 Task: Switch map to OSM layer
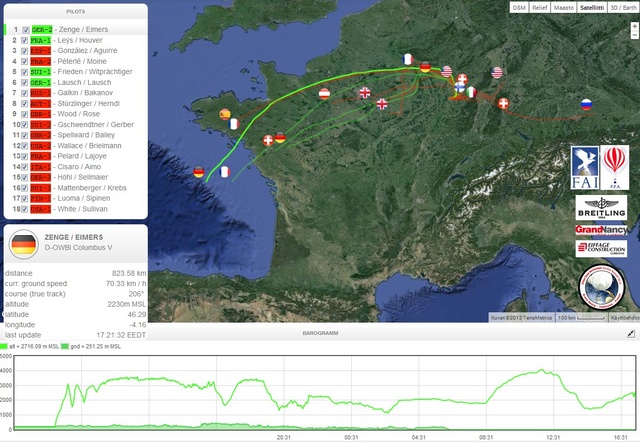pyautogui.click(x=519, y=7)
